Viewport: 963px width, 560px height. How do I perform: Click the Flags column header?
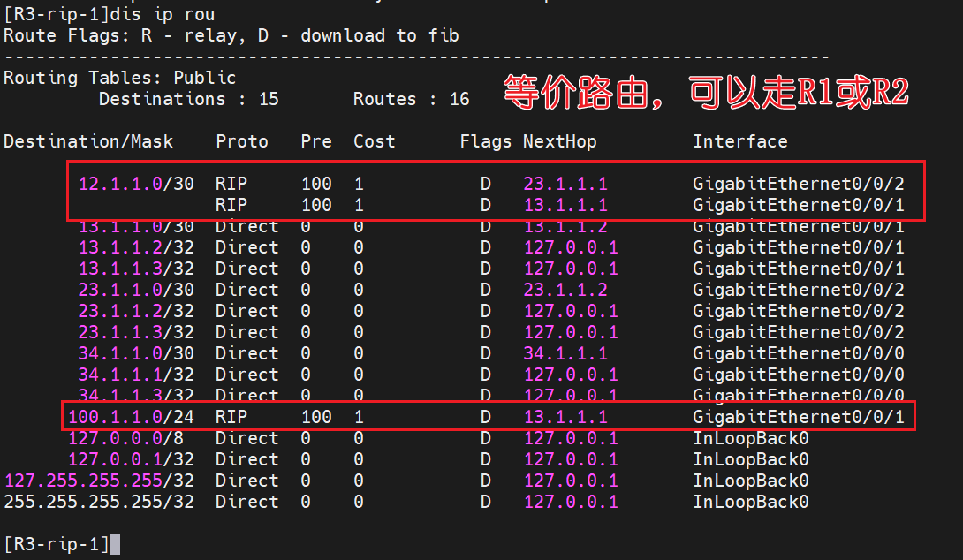(x=485, y=141)
